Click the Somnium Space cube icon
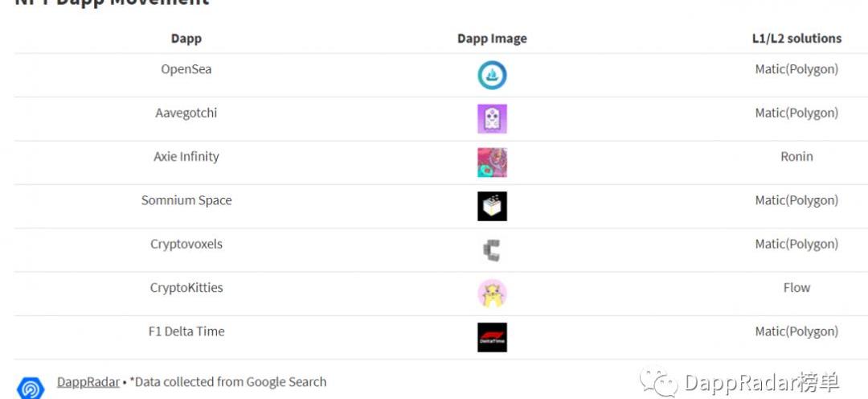Screen dimensions: 868x399 click(x=492, y=207)
